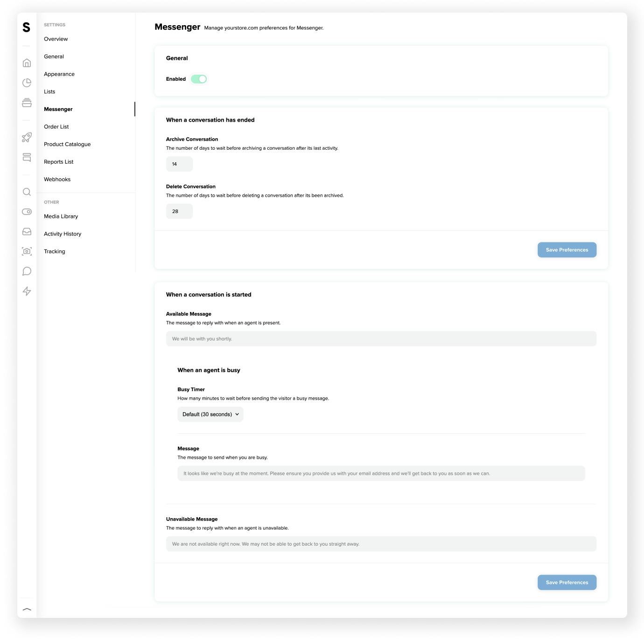Click the chat bubble icon
Screen dimensions: 644x644
tap(27, 271)
